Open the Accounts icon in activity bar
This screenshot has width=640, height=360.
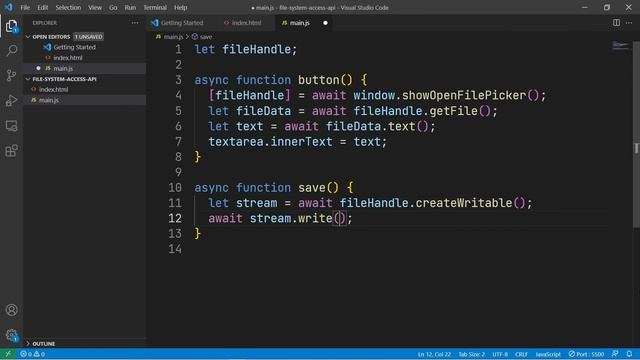tap(11, 310)
